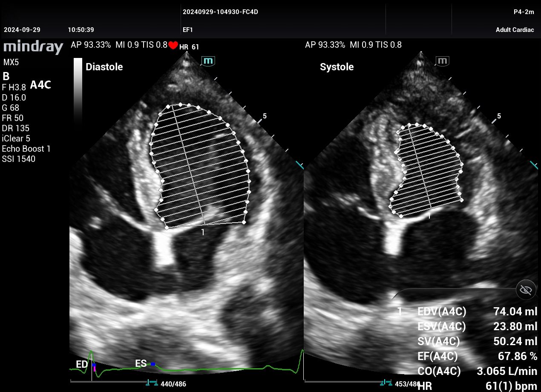Click the Diastole cine frame position handle
Viewport: 541px width, 392px height.
151,383
